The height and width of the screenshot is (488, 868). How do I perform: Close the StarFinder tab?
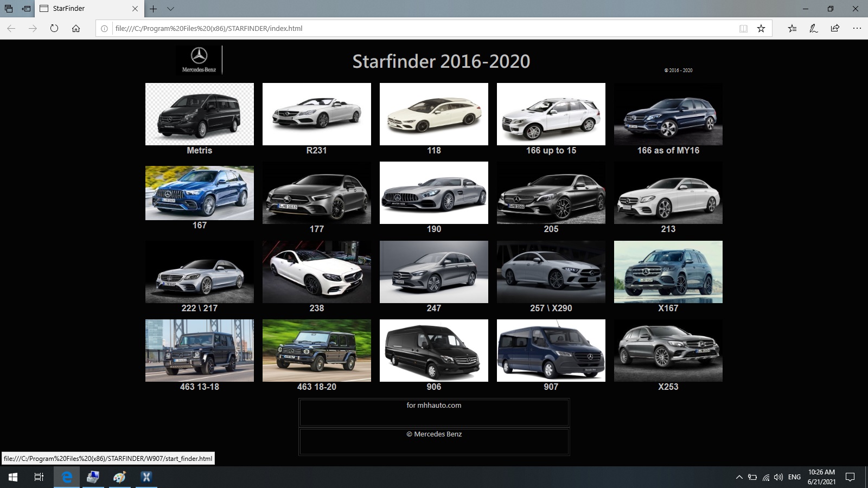[135, 9]
